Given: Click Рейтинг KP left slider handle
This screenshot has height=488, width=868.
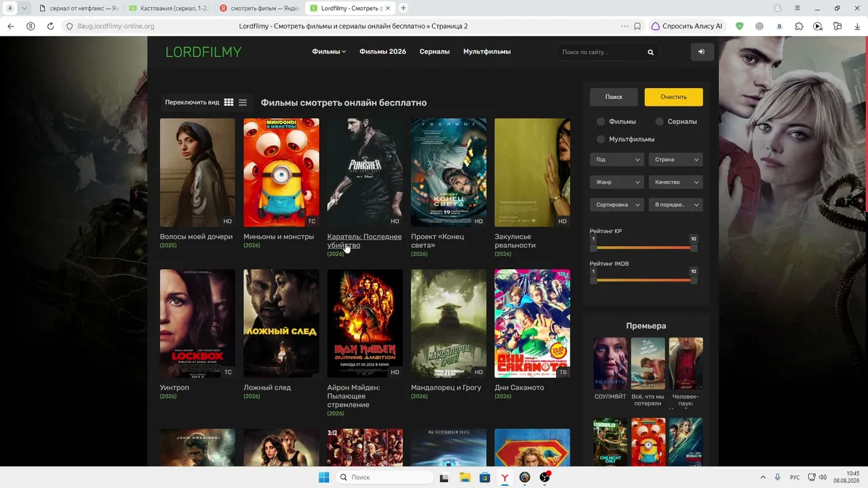Looking at the screenshot, I should coord(593,247).
